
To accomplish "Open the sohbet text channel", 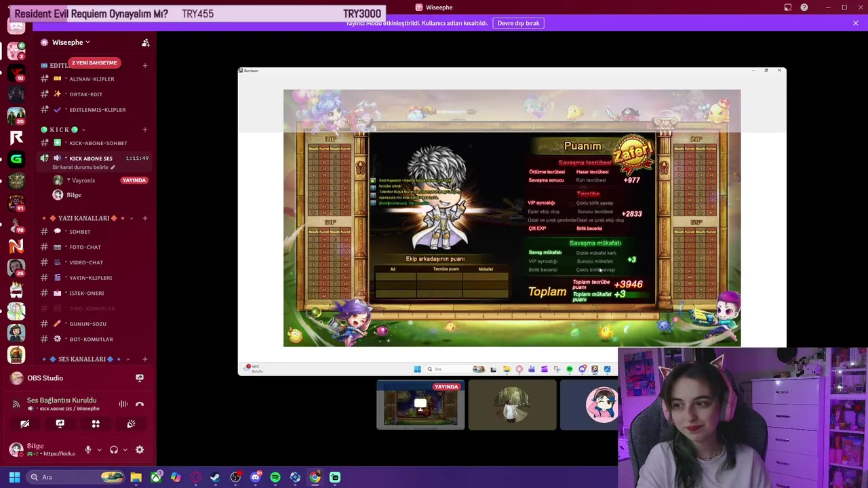I will point(94,232).
